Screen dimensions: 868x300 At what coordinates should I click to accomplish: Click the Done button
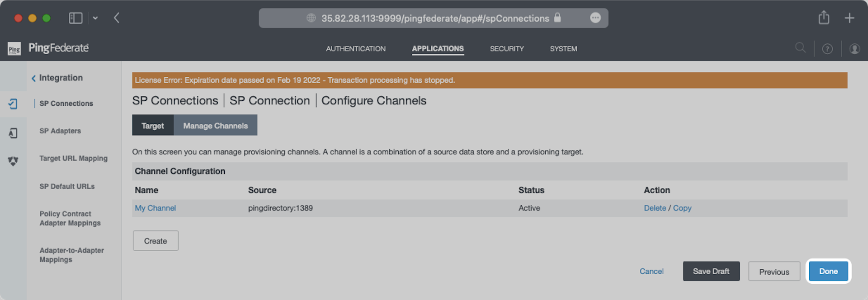pos(828,271)
